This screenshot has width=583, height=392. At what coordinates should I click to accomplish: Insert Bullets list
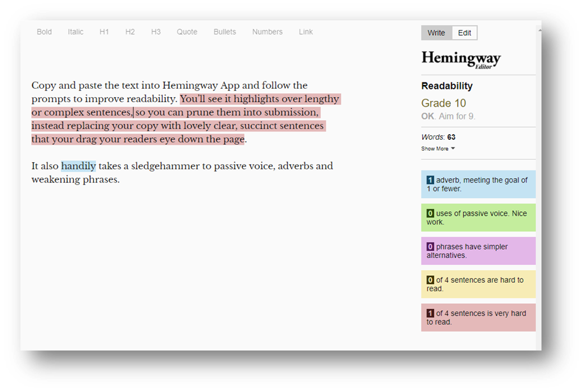[x=225, y=32]
